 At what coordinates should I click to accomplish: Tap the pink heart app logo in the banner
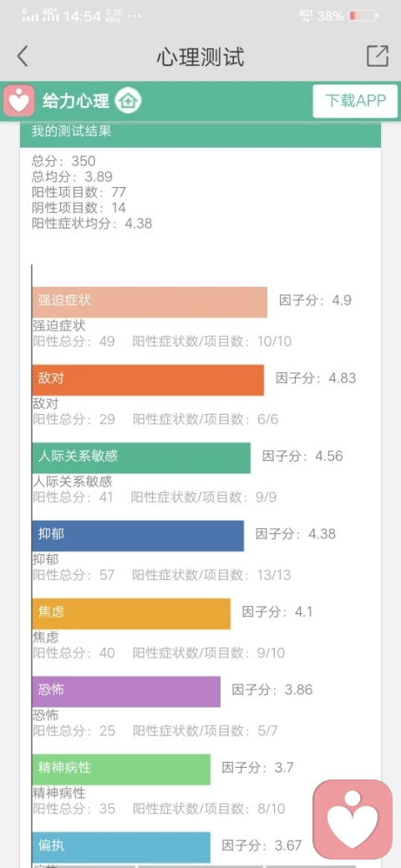pos(19,101)
